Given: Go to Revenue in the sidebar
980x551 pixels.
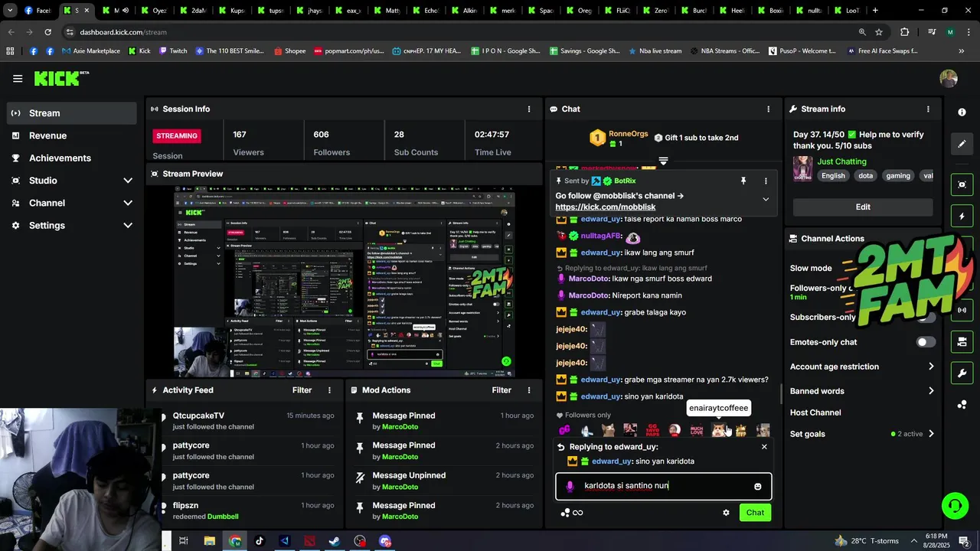Looking at the screenshot, I should pyautogui.click(x=72, y=135).
